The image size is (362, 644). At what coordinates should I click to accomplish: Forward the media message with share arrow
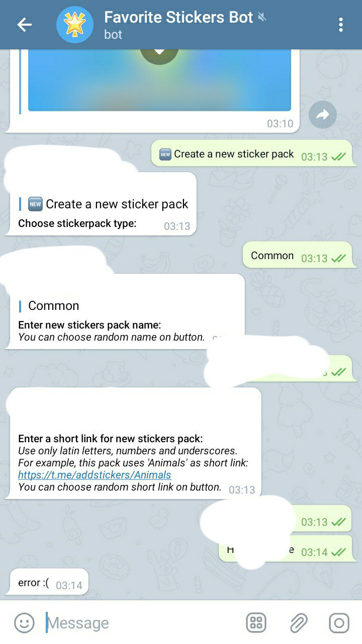pos(322,115)
